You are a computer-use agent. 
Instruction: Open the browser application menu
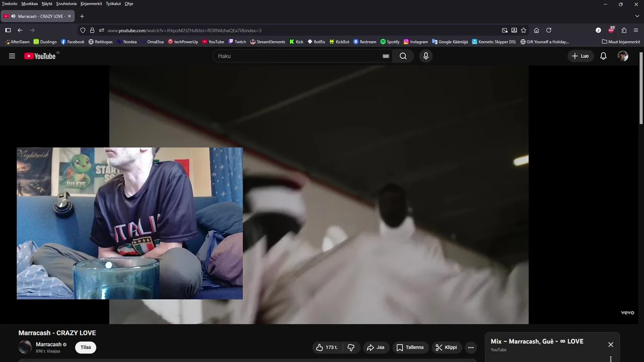point(636,30)
